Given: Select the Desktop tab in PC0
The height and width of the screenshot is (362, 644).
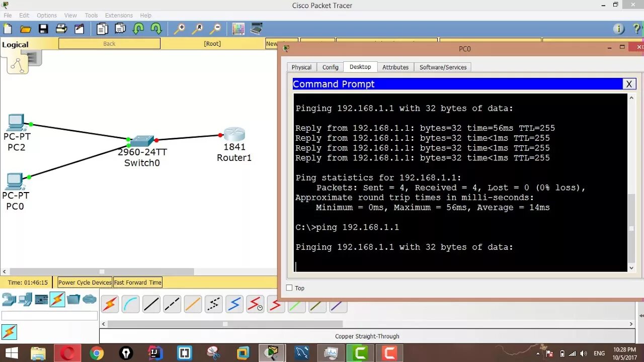Looking at the screenshot, I should (x=360, y=67).
